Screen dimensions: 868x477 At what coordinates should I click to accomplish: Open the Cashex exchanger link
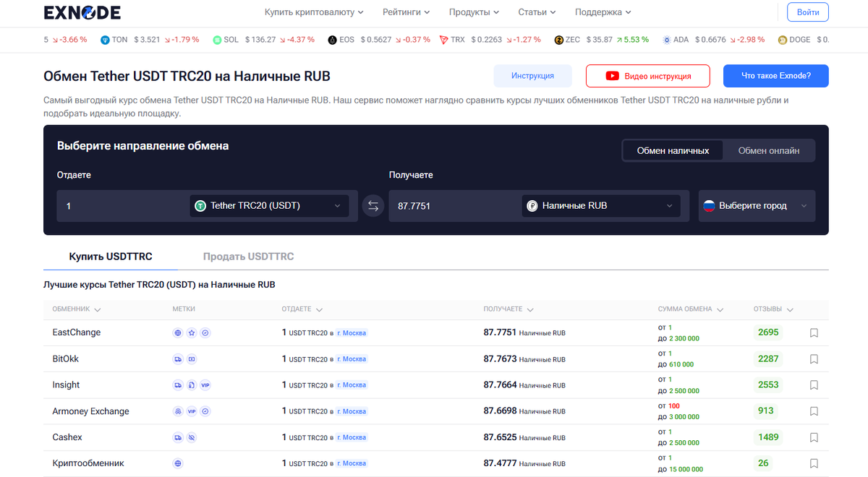point(67,437)
